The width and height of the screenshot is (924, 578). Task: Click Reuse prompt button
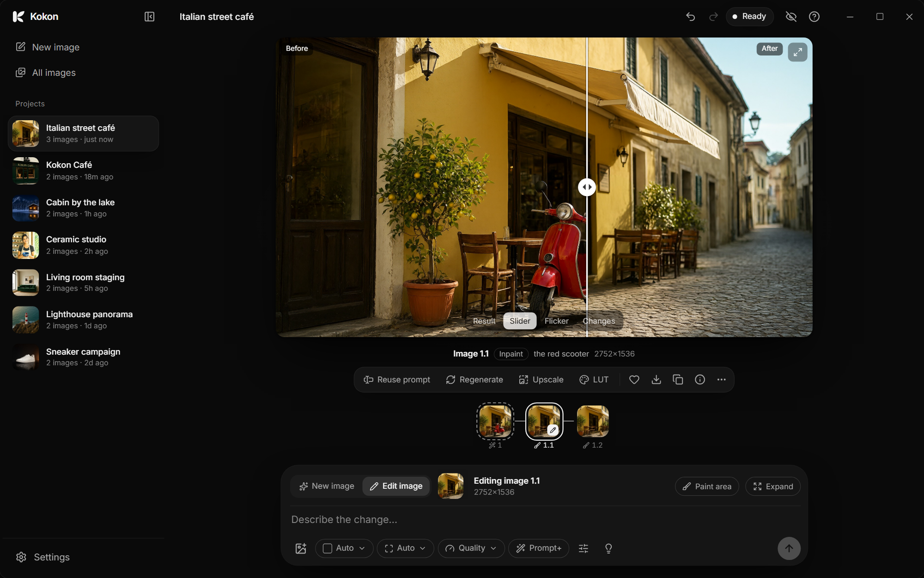(397, 380)
